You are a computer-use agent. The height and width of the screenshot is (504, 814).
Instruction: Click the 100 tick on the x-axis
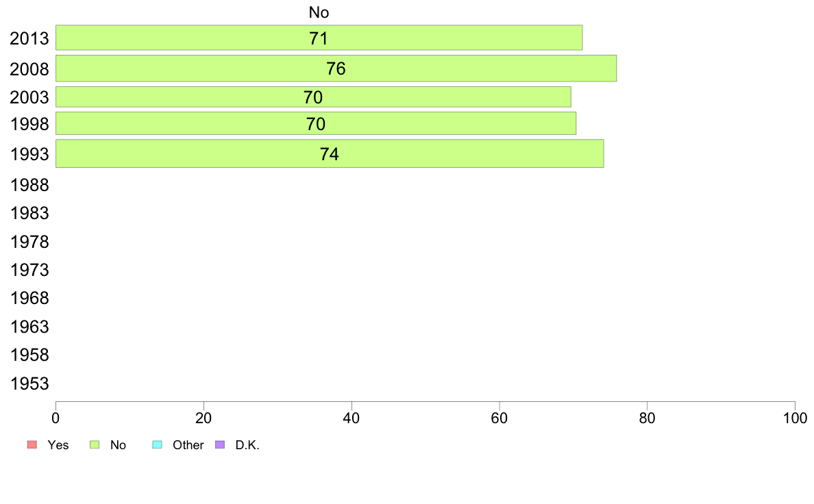click(795, 418)
